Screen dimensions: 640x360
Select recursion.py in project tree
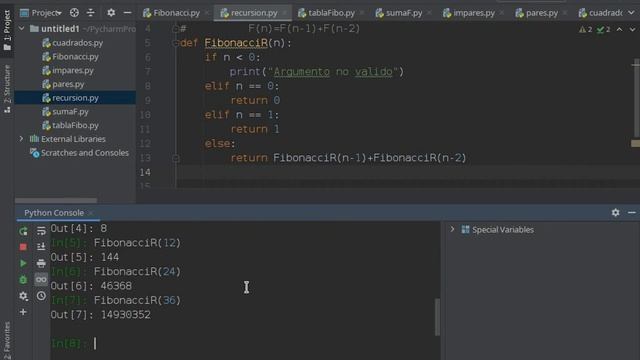pyautogui.click(x=76, y=98)
